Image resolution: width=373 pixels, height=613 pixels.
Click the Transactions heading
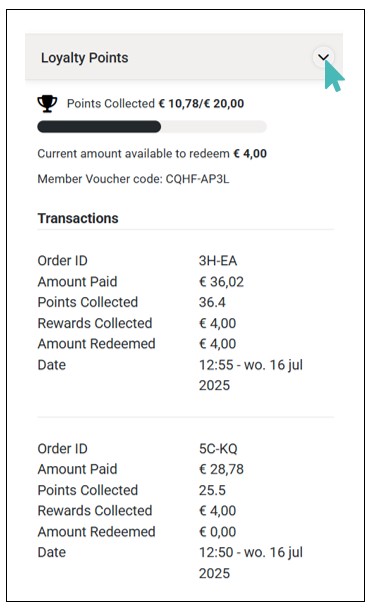click(x=78, y=218)
